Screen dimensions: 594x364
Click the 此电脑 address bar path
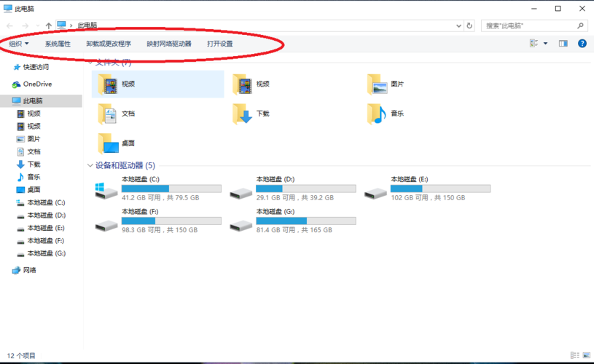87,25
